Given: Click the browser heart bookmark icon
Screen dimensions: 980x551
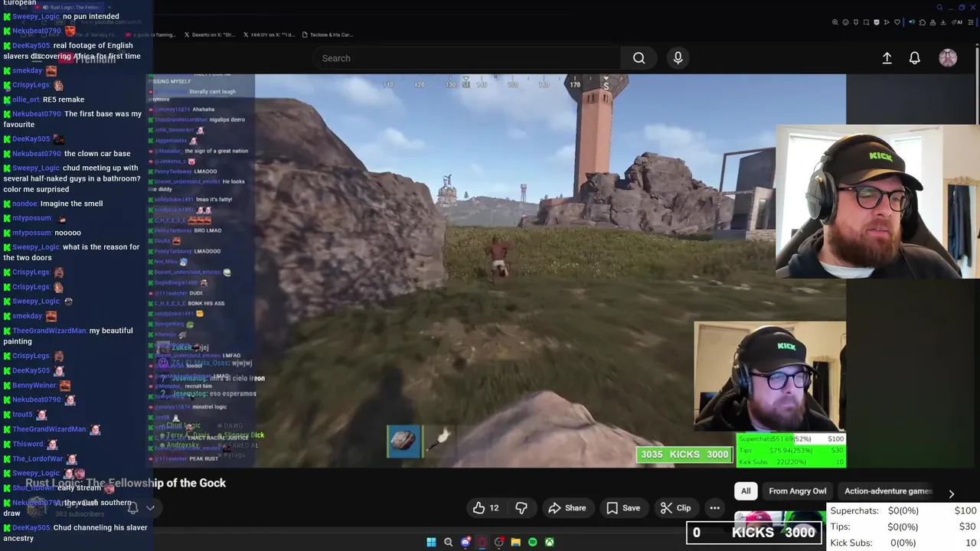Looking at the screenshot, I should point(897,22).
